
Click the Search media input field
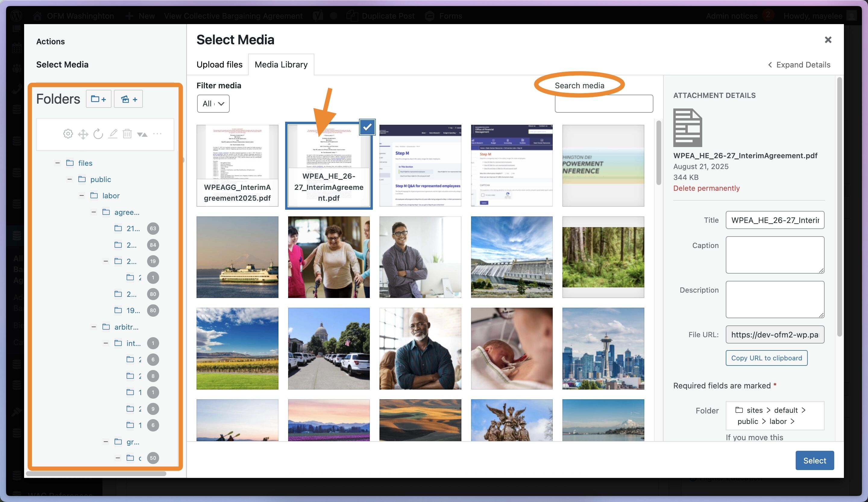coord(603,104)
